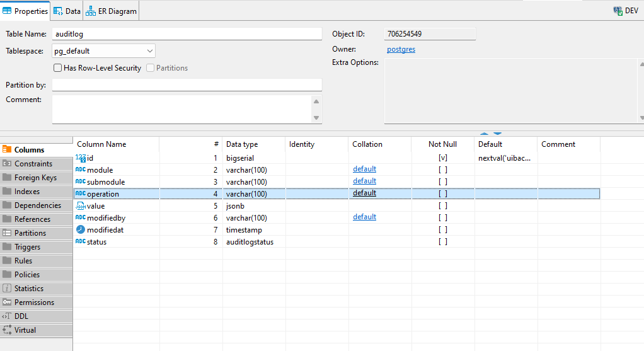Screen dimensions: 644x351
Task: Click the Statistics info icon
Action: [7, 289]
